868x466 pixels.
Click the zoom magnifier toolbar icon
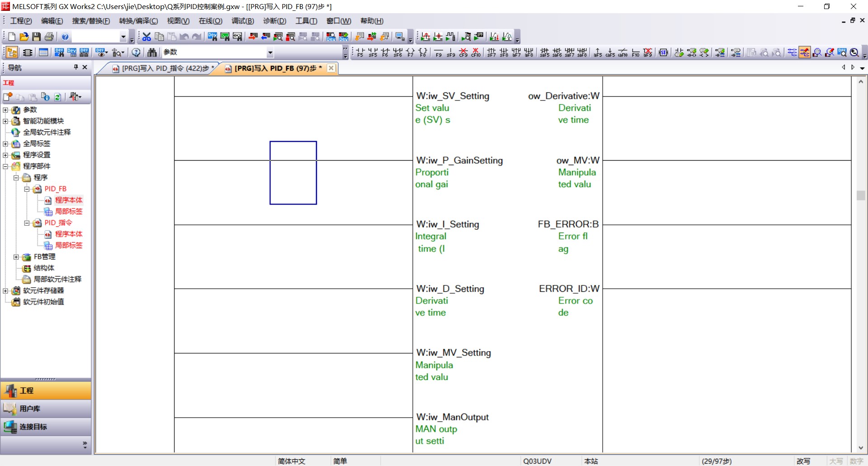pos(854,52)
